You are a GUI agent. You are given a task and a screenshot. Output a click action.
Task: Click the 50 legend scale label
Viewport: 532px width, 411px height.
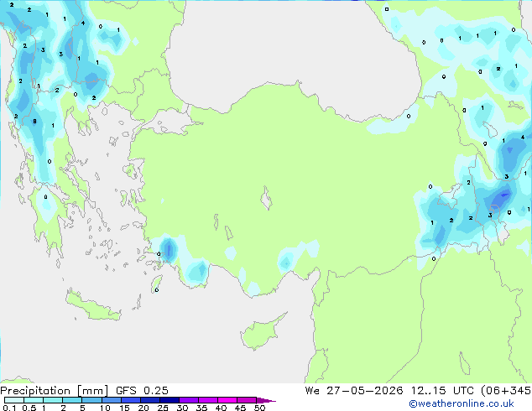[259, 408]
